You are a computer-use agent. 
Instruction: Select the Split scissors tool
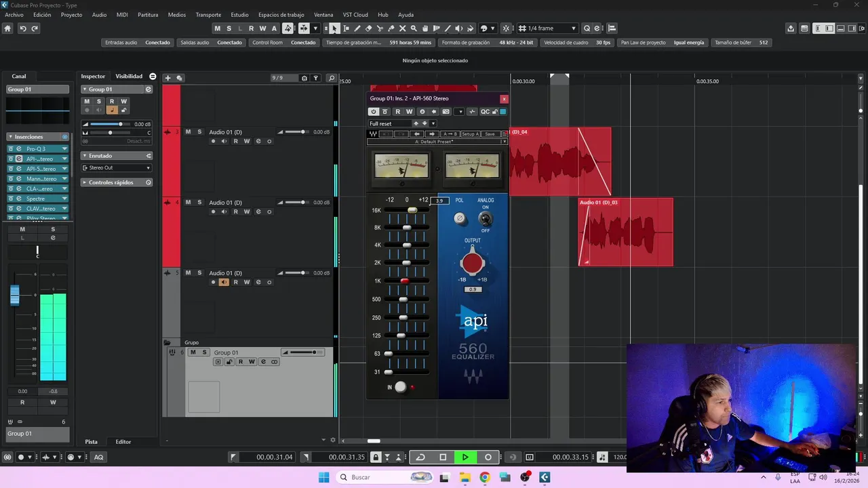pyautogui.click(x=380, y=28)
